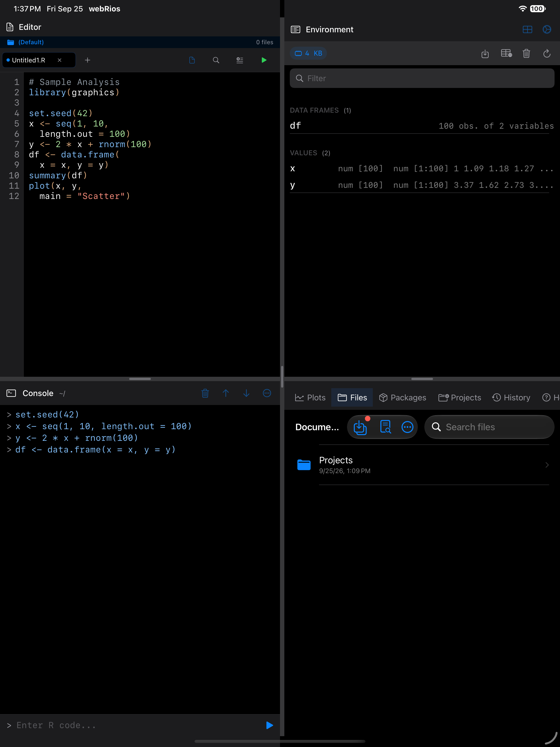Viewport: 560px width, 747px height.
Task: Click the Documents location title
Action: pos(317,427)
